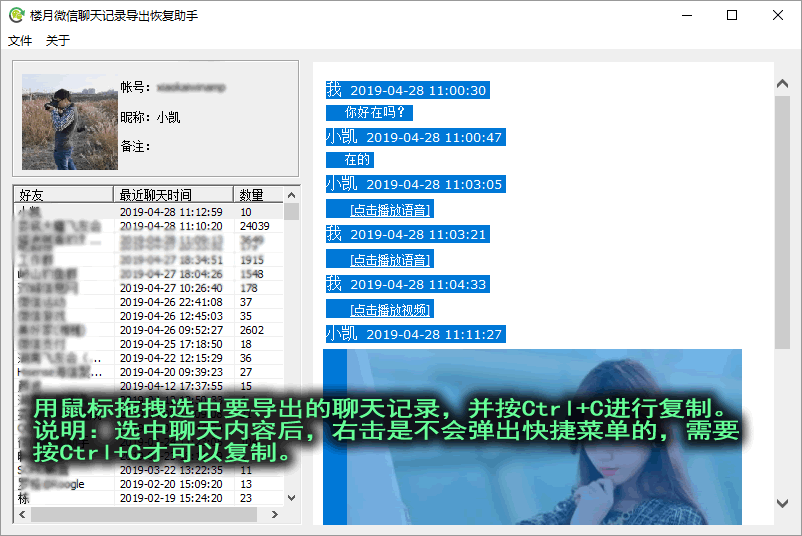This screenshot has width=802, height=536.
Task: Select row with time 2019-04-12 17:37:55
Action: tap(148, 386)
